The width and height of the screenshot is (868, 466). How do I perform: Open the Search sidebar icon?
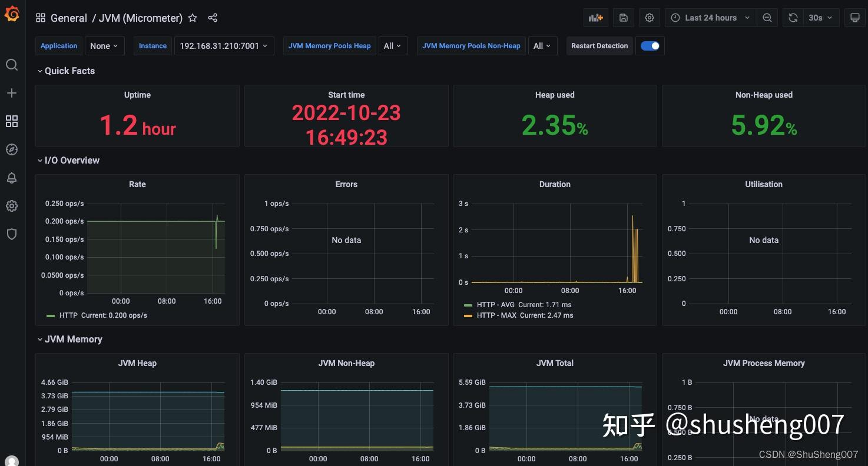tap(12, 65)
